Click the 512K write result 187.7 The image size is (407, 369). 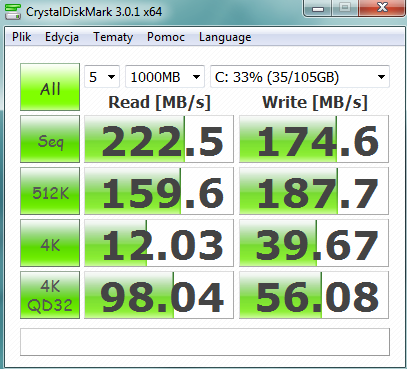[x=314, y=191]
